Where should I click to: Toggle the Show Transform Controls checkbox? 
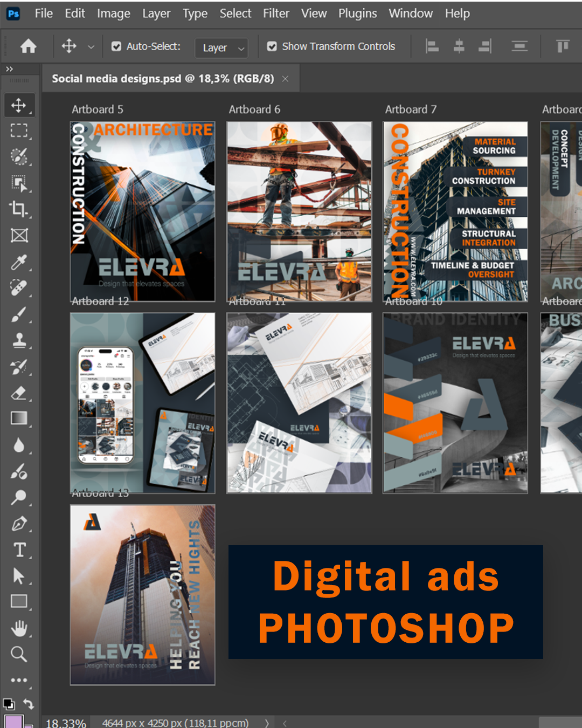272,46
